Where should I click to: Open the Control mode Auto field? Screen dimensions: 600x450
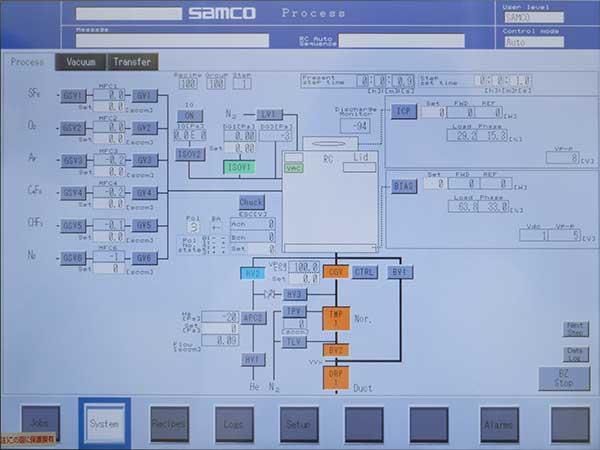point(547,43)
